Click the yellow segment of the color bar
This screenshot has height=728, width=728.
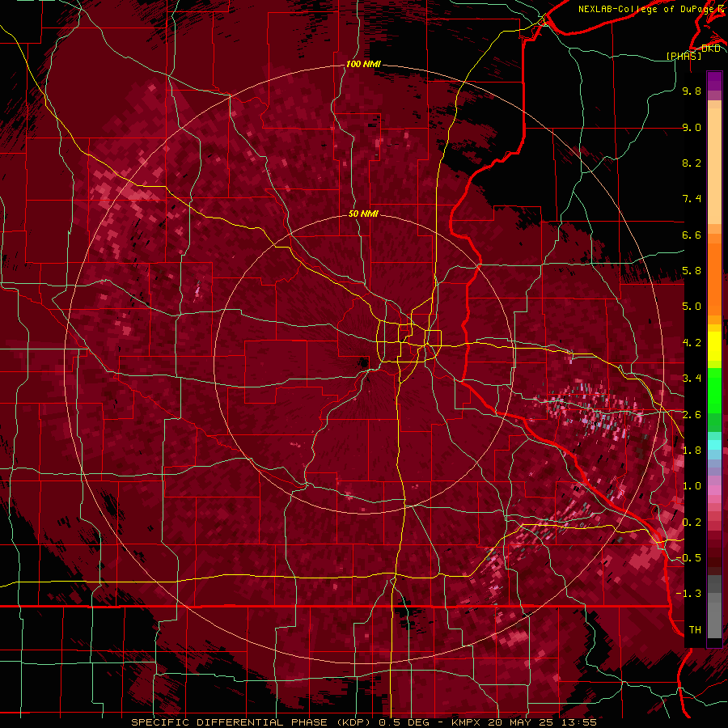[714, 346]
